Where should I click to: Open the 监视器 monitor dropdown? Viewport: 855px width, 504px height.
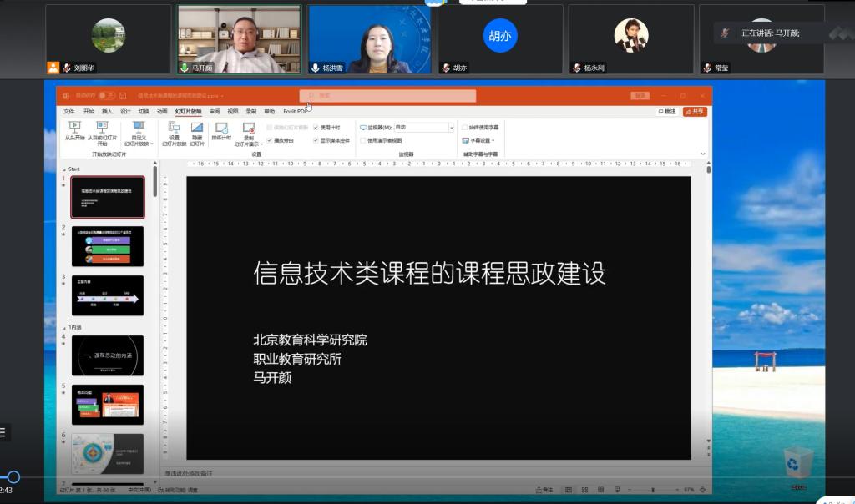[x=452, y=127]
